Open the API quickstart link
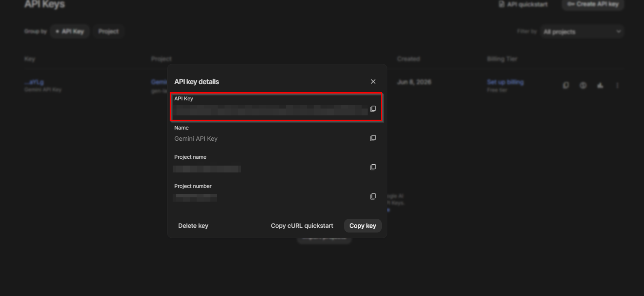 [x=523, y=4]
